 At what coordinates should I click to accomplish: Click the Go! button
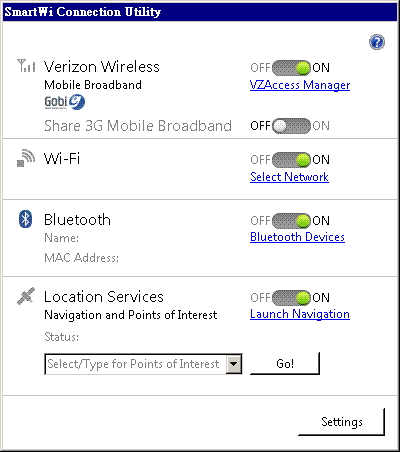tap(285, 364)
